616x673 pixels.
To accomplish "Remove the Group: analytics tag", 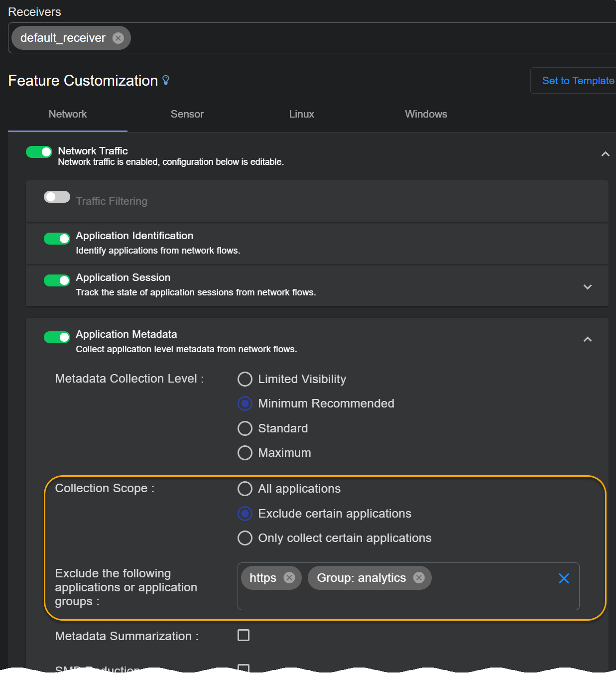I will click(419, 577).
